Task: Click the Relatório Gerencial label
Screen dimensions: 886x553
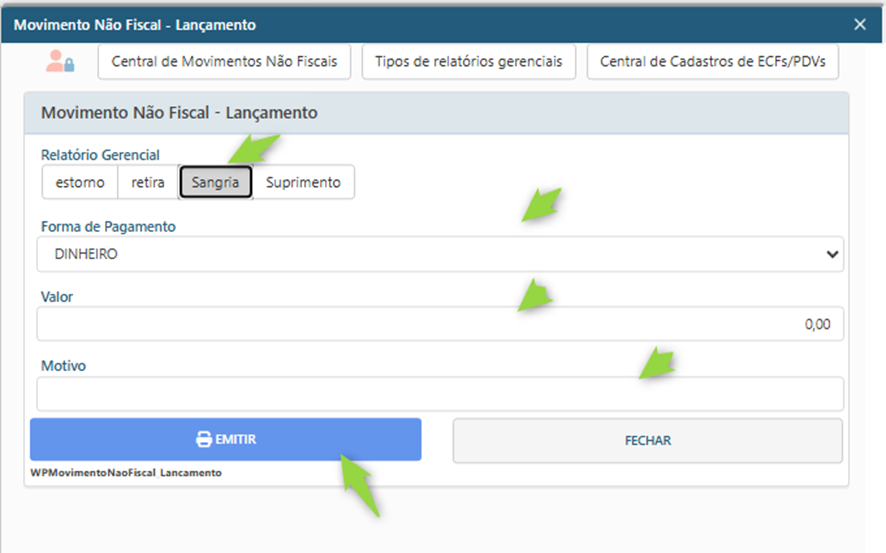Action: [100, 155]
